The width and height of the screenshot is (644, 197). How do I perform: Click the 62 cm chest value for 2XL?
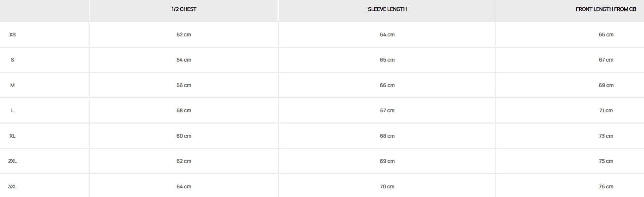click(x=184, y=161)
